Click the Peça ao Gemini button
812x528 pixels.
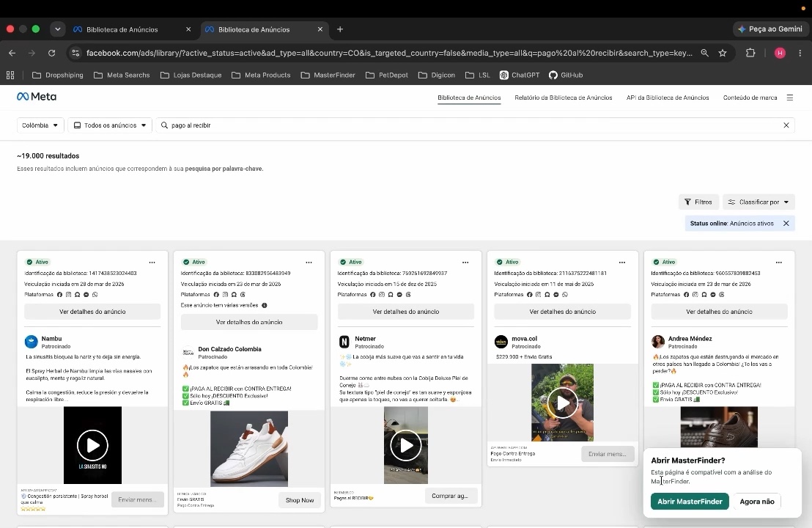[770, 29]
